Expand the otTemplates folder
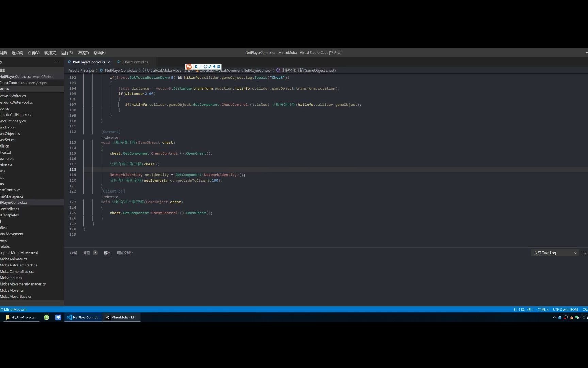 (32, 215)
